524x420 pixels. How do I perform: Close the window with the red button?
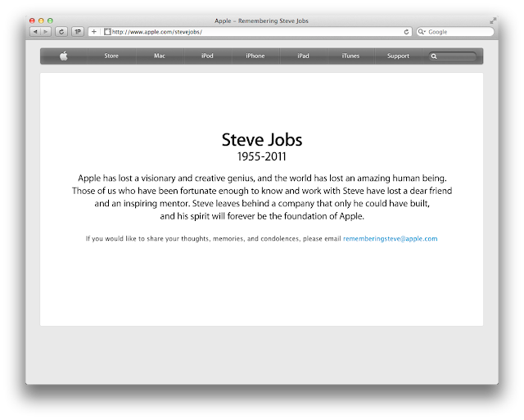[x=32, y=20]
